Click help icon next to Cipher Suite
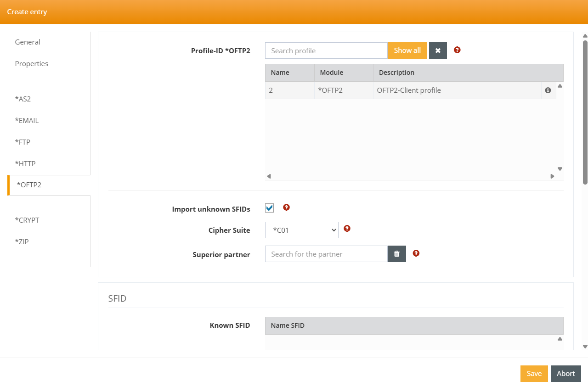 [x=347, y=229]
